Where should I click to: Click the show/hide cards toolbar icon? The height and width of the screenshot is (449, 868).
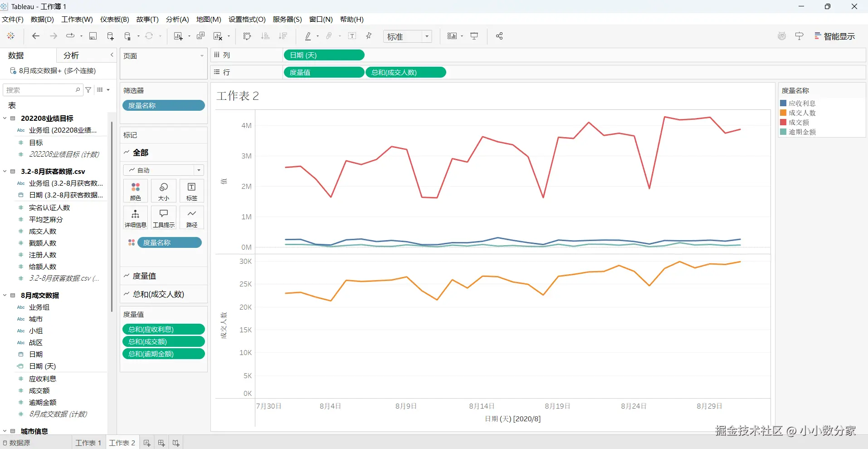pyautogui.click(x=452, y=36)
